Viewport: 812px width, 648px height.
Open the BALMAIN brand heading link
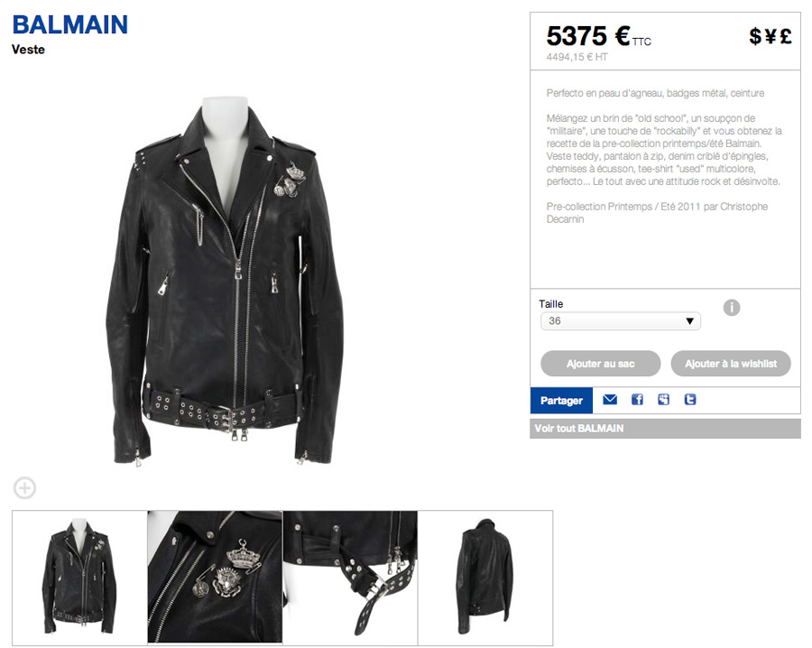point(69,25)
